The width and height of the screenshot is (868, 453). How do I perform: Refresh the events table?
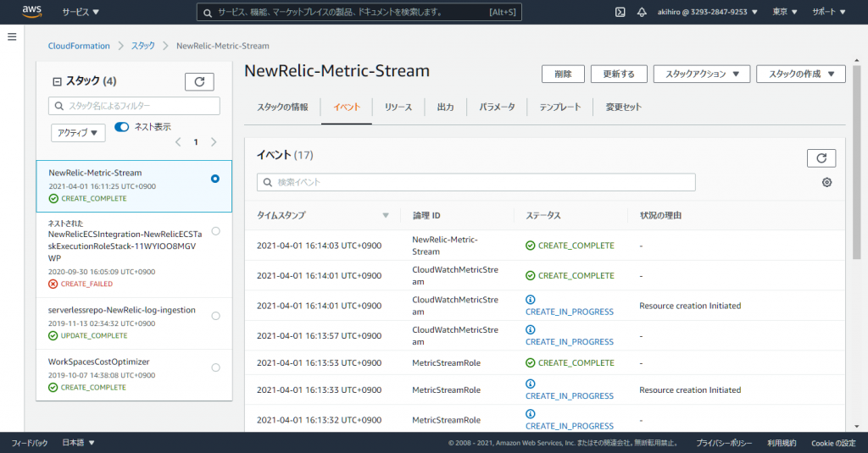[x=821, y=158]
